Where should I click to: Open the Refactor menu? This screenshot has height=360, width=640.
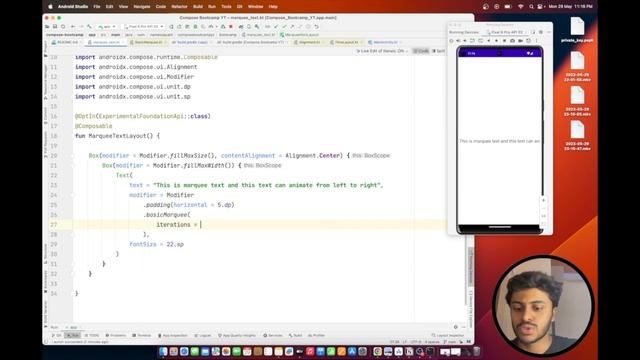[x=179, y=7]
